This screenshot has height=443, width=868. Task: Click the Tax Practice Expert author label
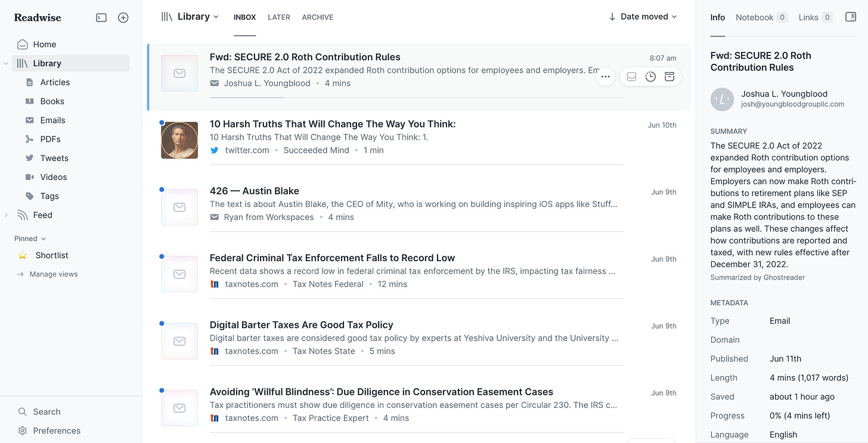(331, 418)
